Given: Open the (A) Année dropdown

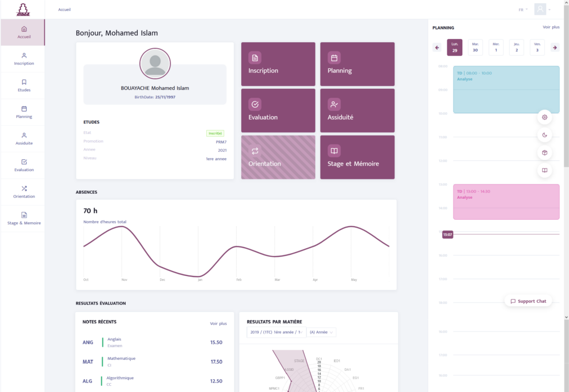Looking at the screenshot, I should [x=321, y=332].
